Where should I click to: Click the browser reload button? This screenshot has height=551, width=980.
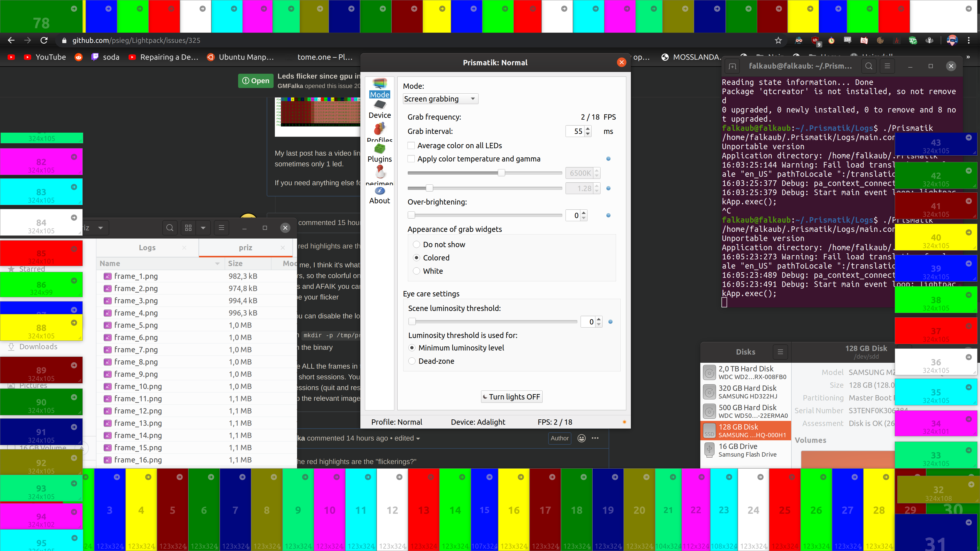pyautogui.click(x=44, y=40)
